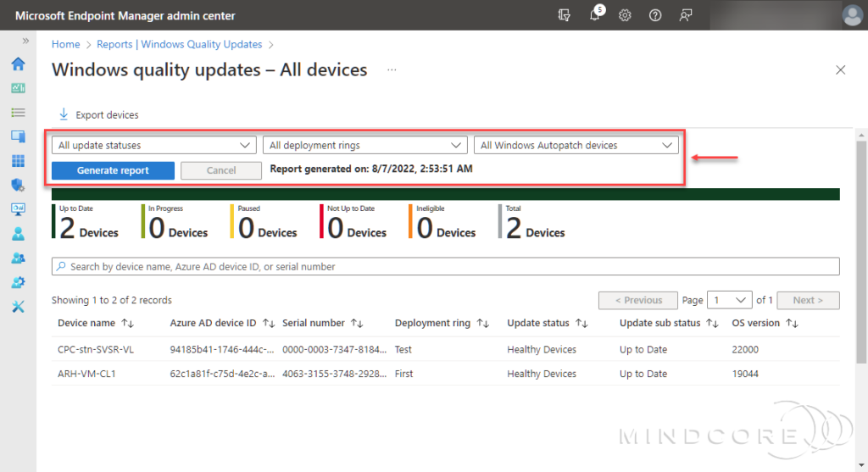Click the device search input field
The image size is (868, 472).
[x=446, y=266]
